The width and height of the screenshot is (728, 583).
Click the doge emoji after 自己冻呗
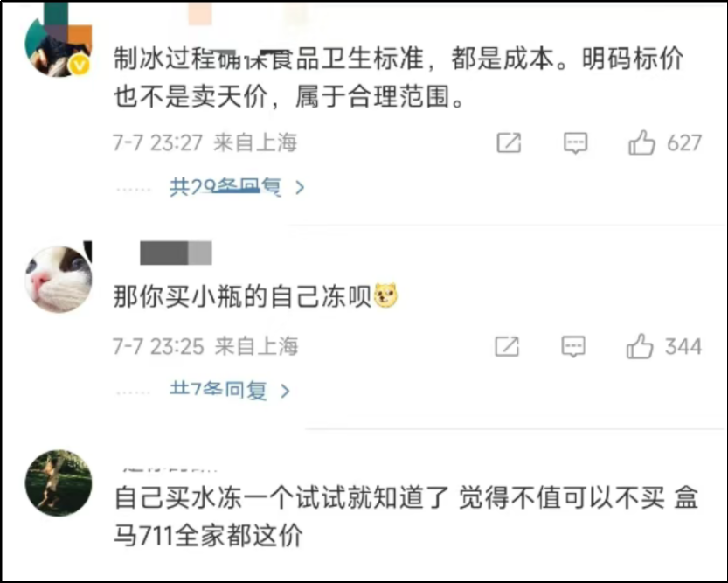pyautogui.click(x=385, y=297)
